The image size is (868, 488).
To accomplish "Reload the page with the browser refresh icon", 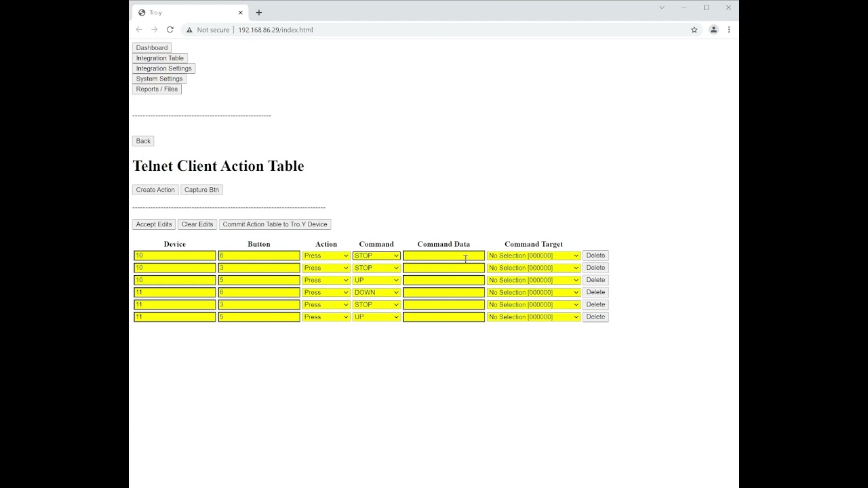I will coord(170,30).
